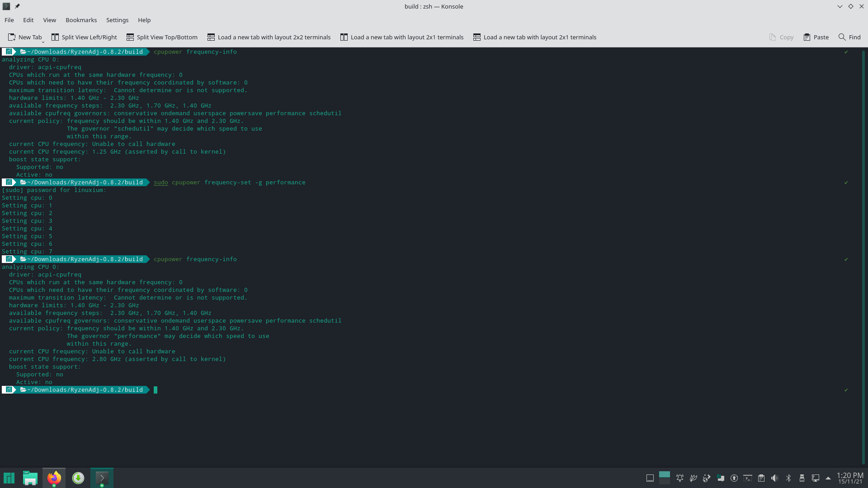Open the file manager from taskbar

click(x=30, y=478)
